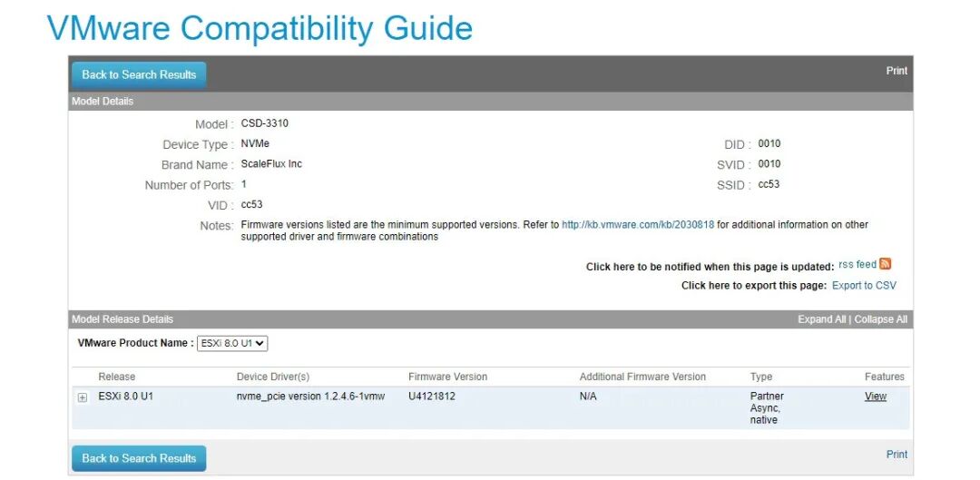Click Collapse All in Model Release Details
980x480 pixels.
point(880,318)
